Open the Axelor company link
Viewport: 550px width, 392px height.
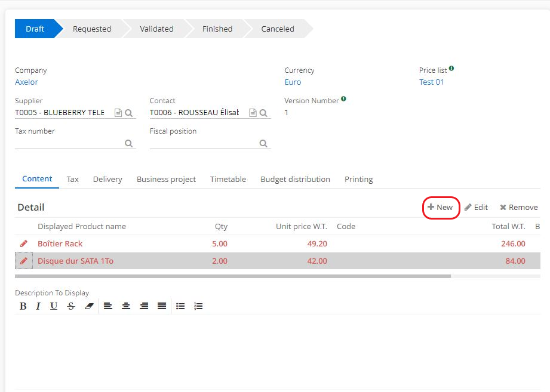(26, 82)
